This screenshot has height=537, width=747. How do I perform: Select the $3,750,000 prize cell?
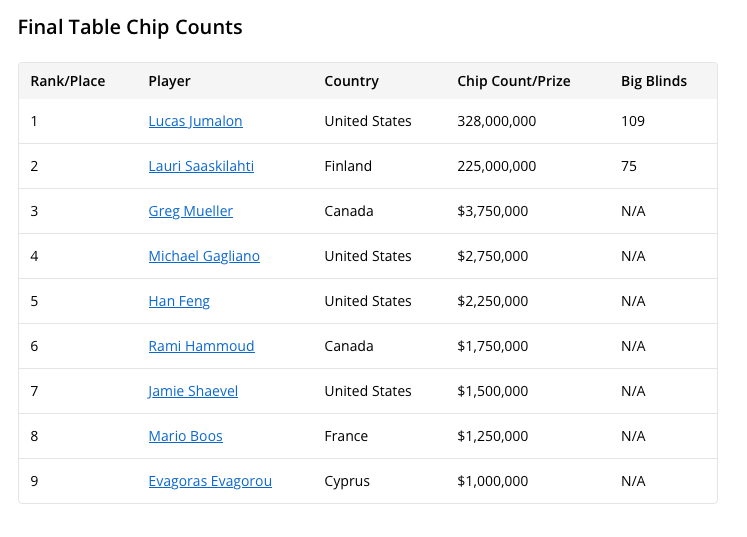tap(493, 211)
